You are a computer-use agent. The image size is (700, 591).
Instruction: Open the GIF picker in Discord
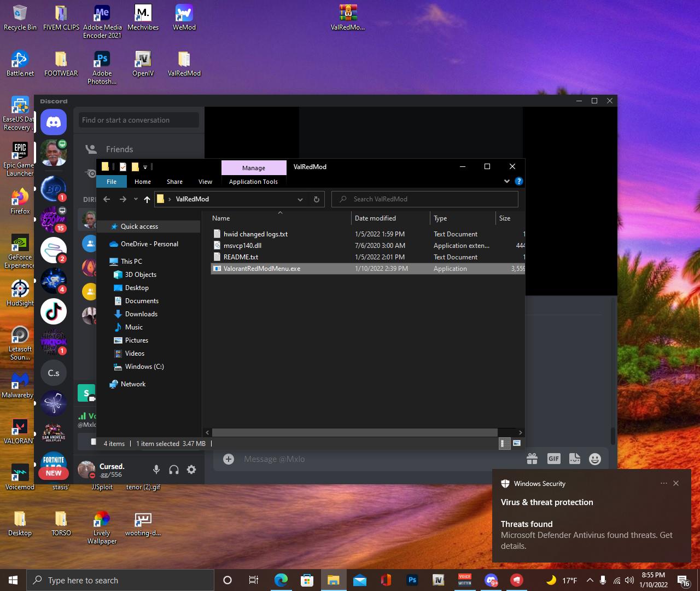click(x=553, y=459)
